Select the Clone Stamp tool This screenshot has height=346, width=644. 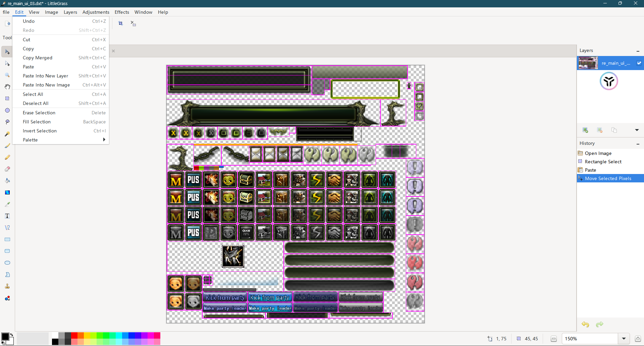pos(7,286)
